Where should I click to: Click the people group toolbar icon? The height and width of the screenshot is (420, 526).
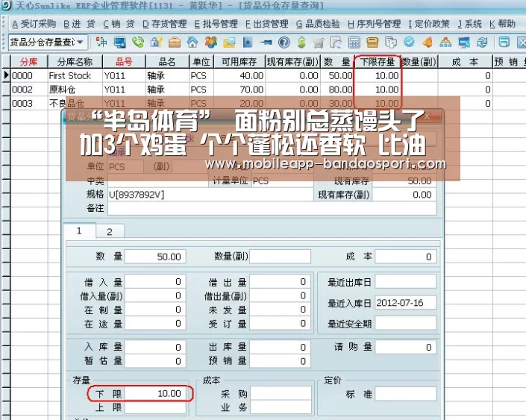[211, 43]
